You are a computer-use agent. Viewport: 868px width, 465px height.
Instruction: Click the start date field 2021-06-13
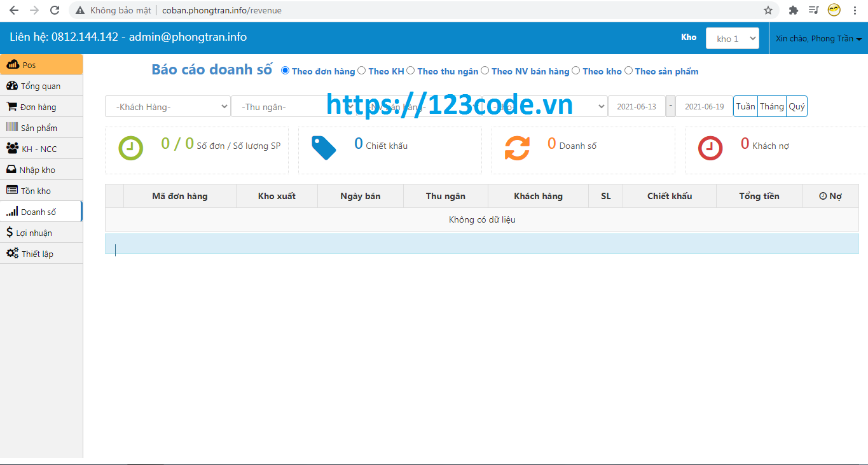637,106
